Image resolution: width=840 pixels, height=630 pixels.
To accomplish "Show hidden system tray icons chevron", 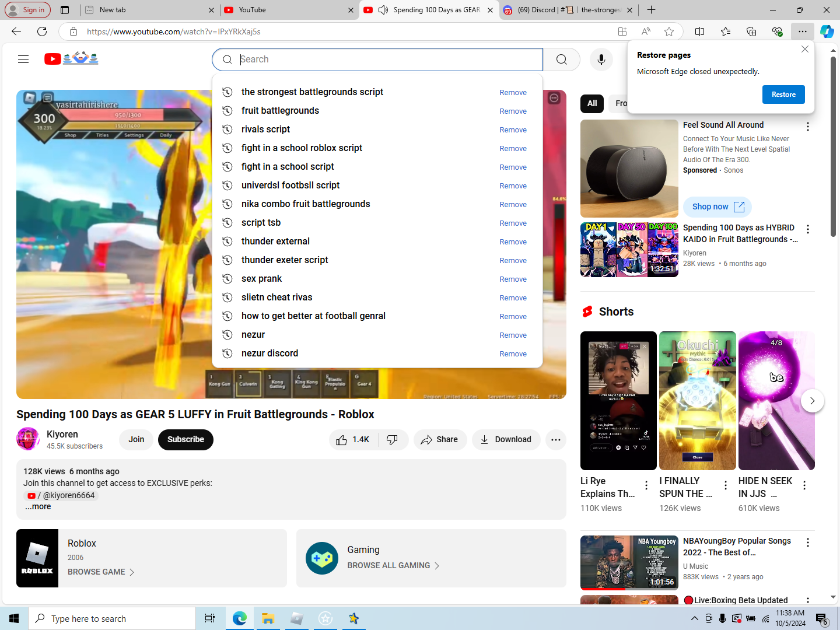I will [694, 618].
